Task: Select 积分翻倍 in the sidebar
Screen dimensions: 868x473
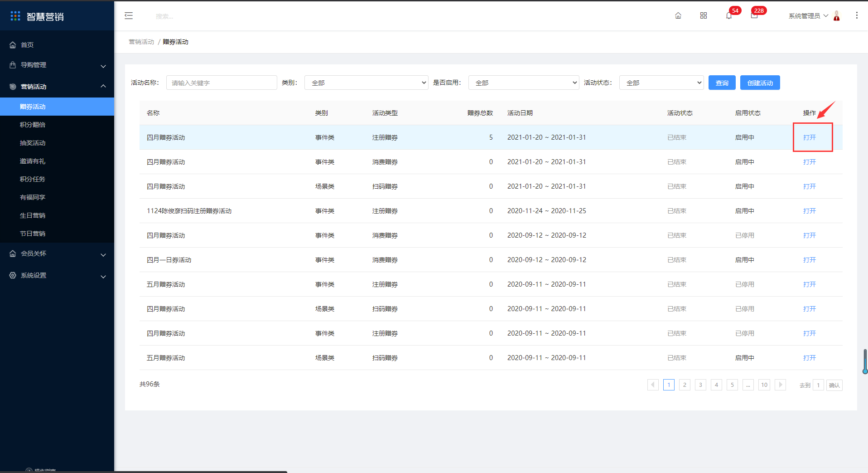Action: 57,125
